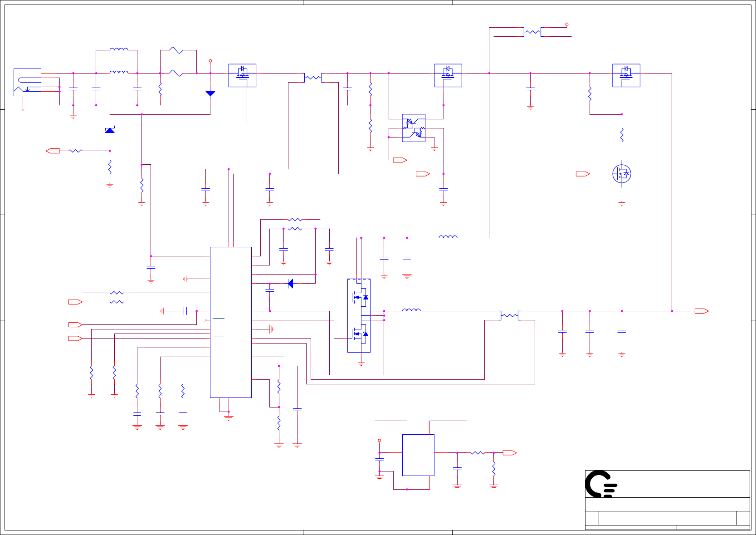The image size is (756, 535).
Task: Select the dual MOSFET half-bridge package symbol
Action: click(x=359, y=315)
